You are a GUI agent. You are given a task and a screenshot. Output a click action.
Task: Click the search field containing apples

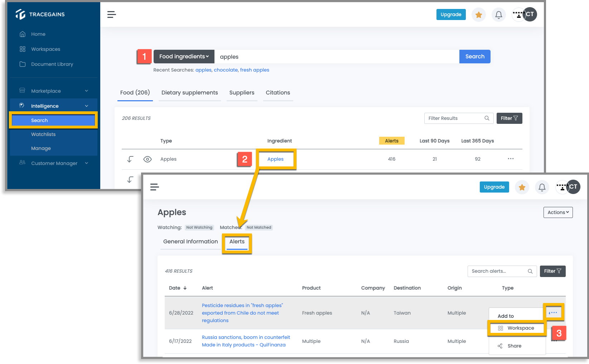pyautogui.click(x=337, y=57)
